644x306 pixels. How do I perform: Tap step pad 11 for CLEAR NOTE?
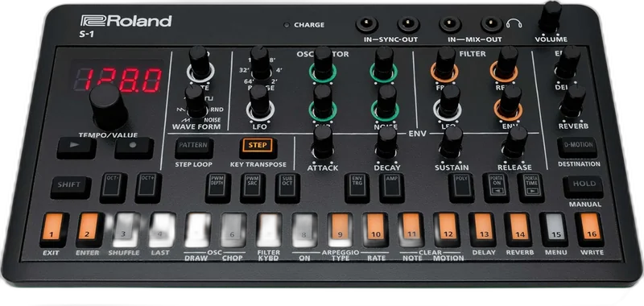tap(411, 229)
